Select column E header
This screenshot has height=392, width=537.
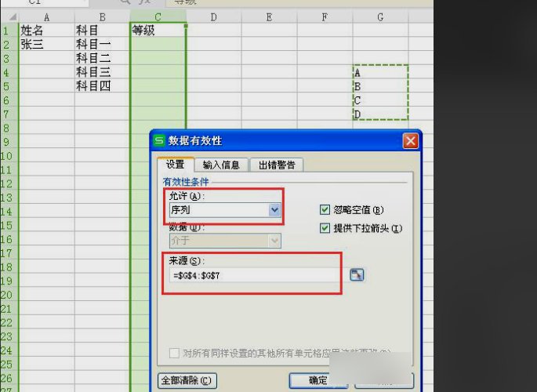(269, 17)
